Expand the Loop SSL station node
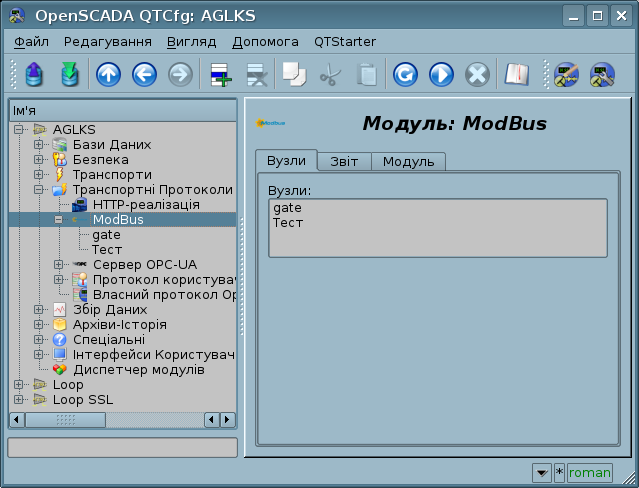Viewport: 639px width, 488px height. pyautogui.click(x=19, y=400)
